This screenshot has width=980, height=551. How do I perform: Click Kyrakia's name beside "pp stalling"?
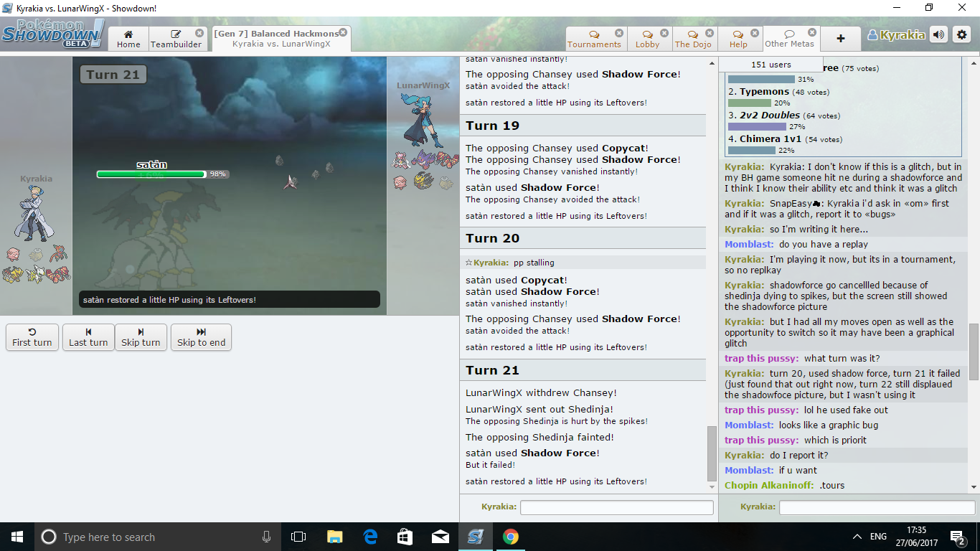(491, 263)
